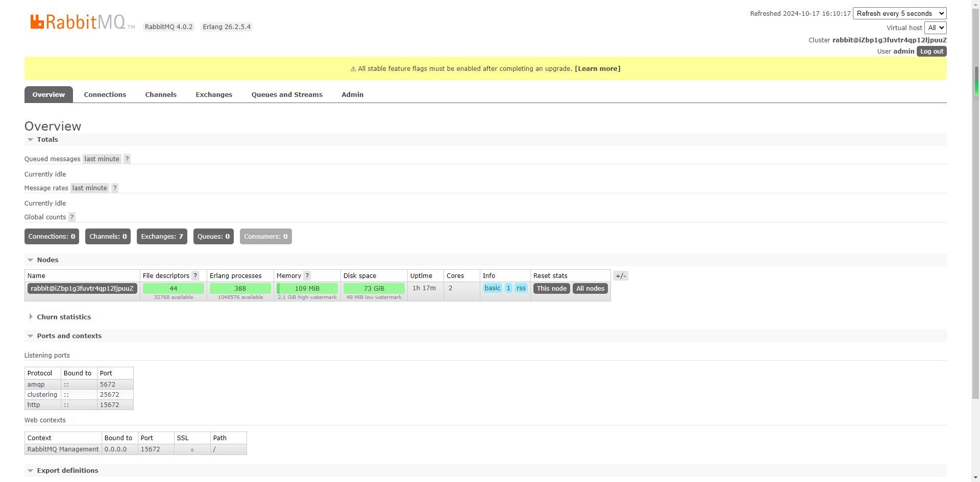Open help for File descriptors column

click(195, 276)
